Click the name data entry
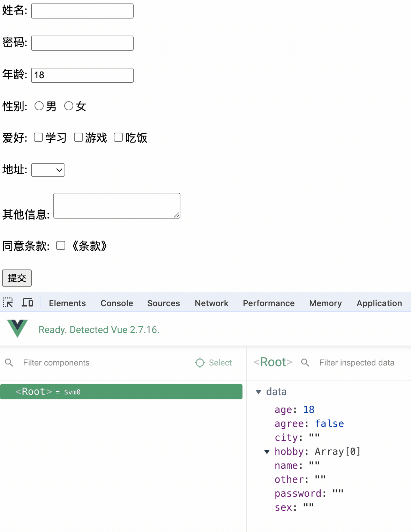Image resolution: width=411 pixels, height=532 pixels. [297, 465]
